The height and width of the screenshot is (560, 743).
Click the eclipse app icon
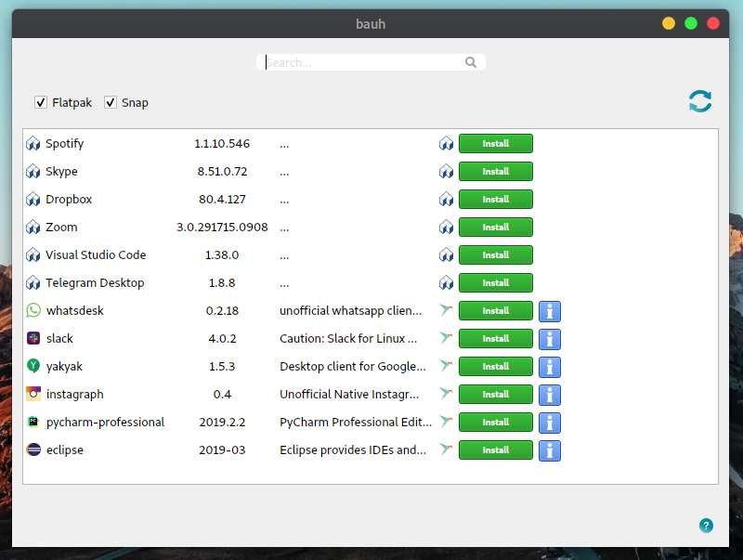[33, 449]
